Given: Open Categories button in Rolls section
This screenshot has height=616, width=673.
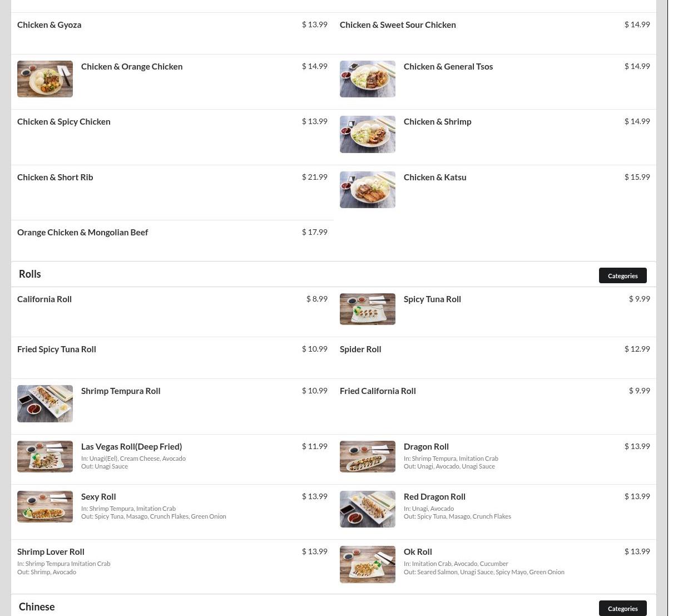Looking at the screenshot, I should point(623,275).
